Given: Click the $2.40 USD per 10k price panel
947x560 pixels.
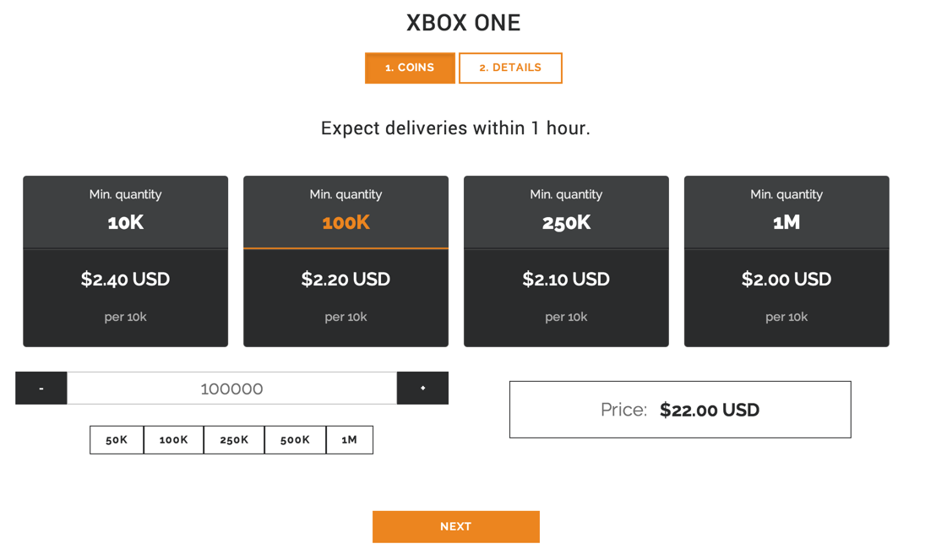Looking at the screenshot, I should click(x=125, y=297).
